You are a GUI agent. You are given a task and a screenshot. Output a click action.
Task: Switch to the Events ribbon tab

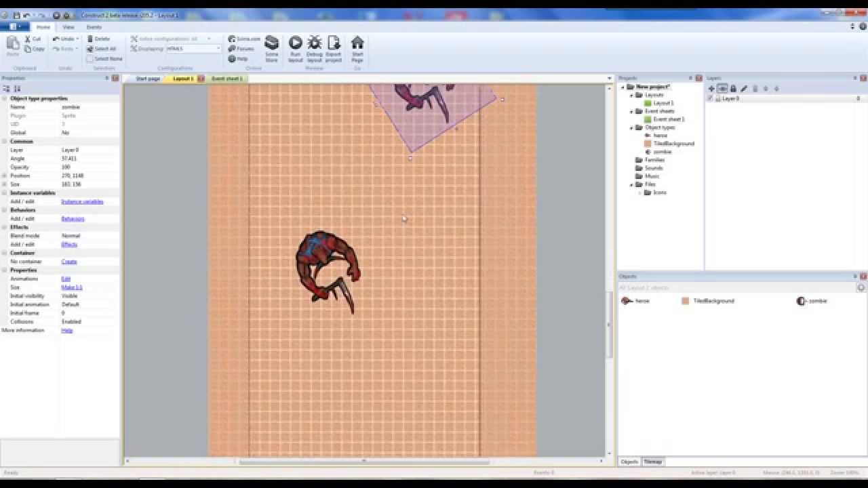tap(94, 27)
